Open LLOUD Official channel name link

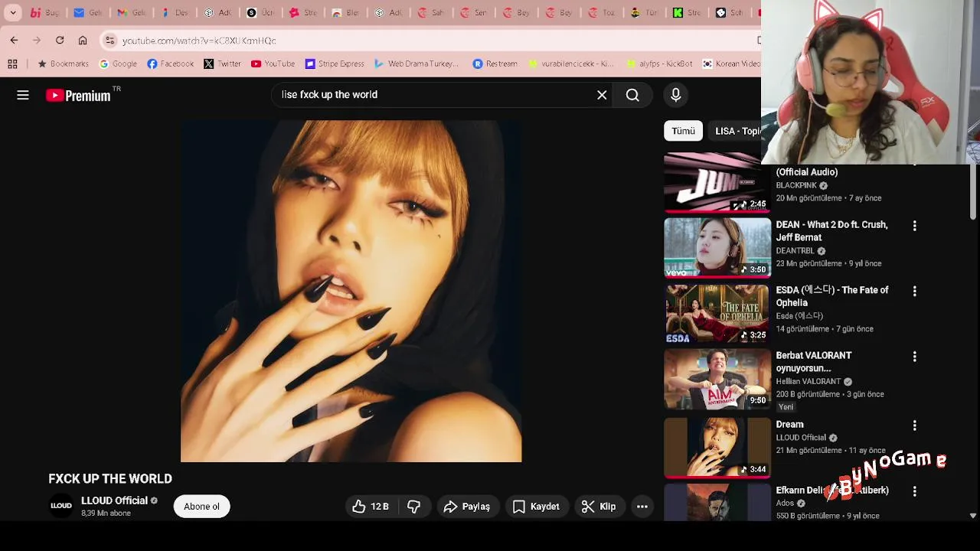click(114, 500)
